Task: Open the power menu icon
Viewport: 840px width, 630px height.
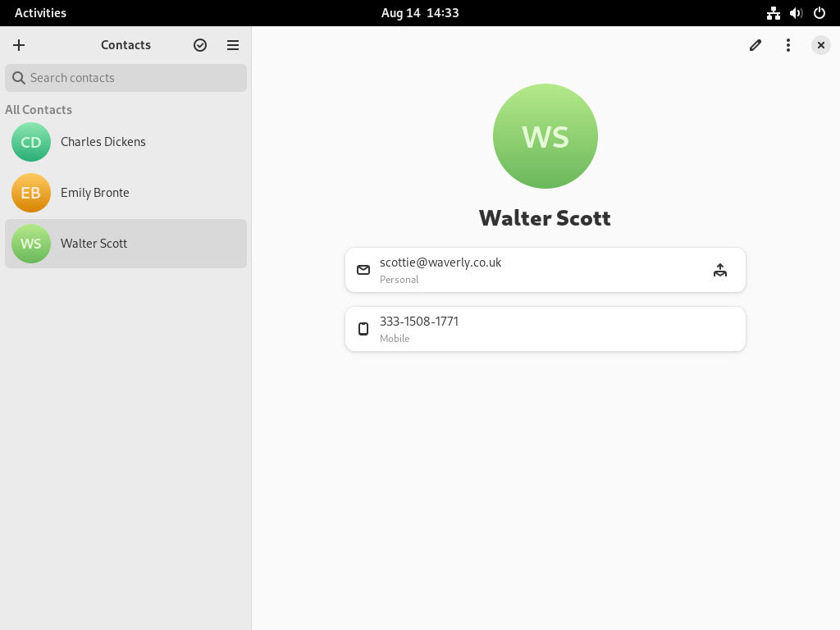Action: [x=819, y=13]
